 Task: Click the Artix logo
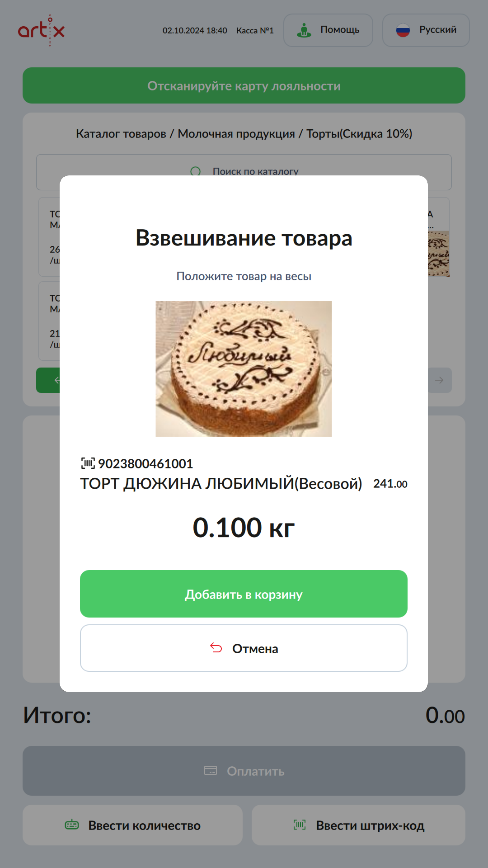click(x=42, y=30)
